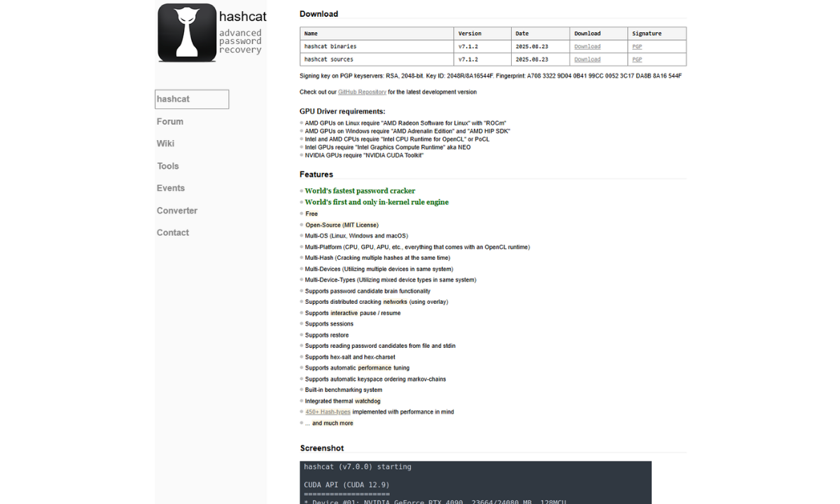Click the 'Date' column header
Viewport: 840px width, 504px height.
[540, 34]
